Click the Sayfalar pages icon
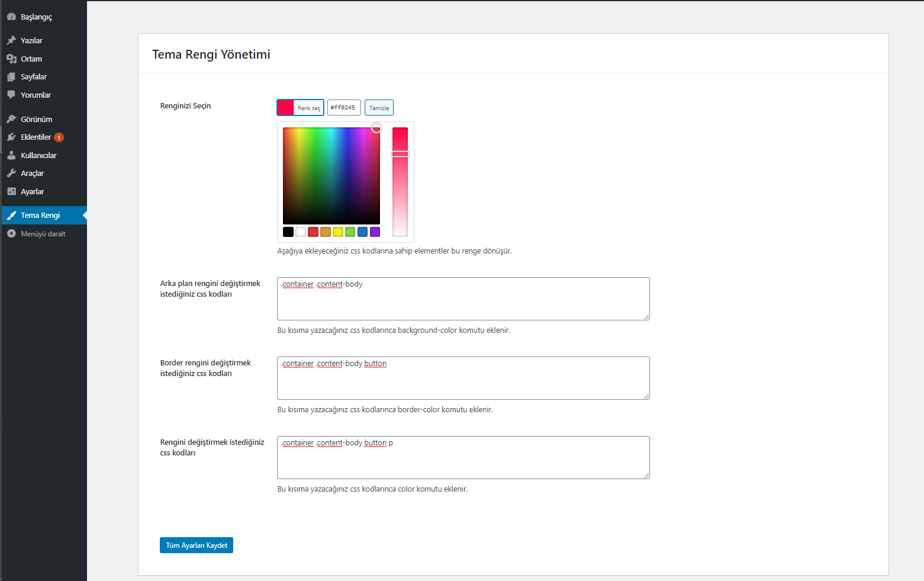924x581 pixels. point(11,77)
